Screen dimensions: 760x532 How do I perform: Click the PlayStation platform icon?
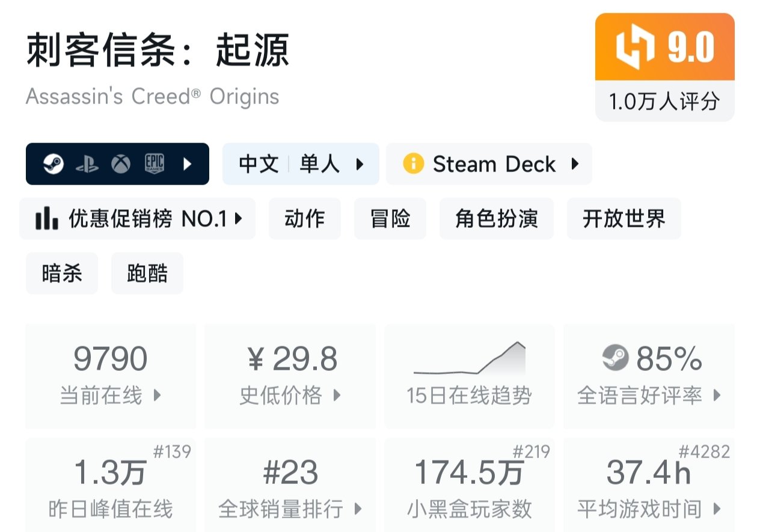pos(87,164)
